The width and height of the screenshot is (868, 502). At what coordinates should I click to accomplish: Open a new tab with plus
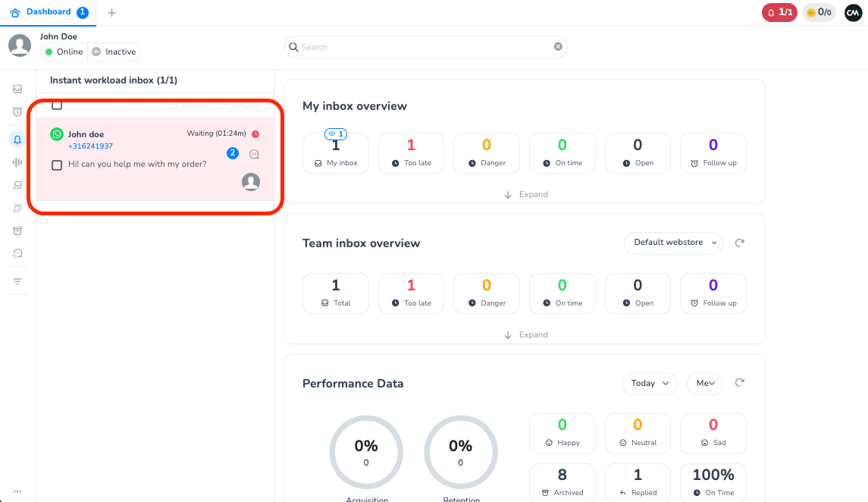112,13
